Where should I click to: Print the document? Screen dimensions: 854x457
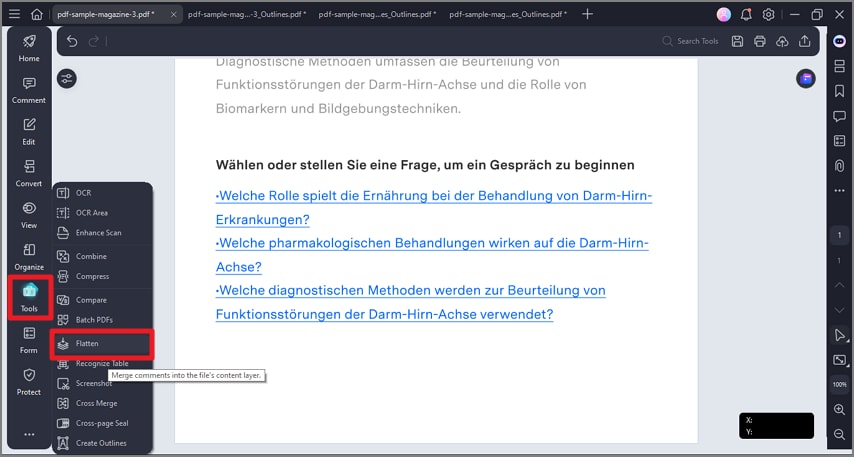coord(760,41)
